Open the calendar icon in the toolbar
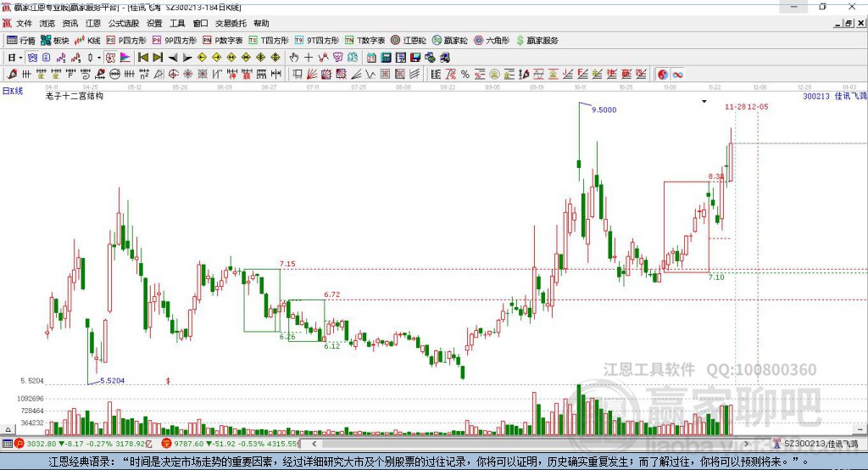Image resolution: width=868 pixels, height=470 pixels. [x=371, y=58]
